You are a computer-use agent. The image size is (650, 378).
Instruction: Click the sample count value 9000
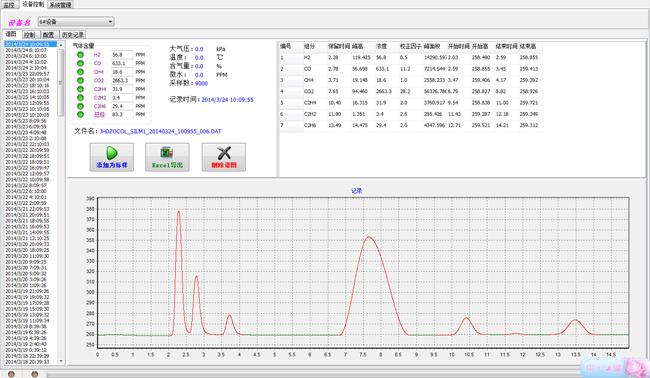201,83
